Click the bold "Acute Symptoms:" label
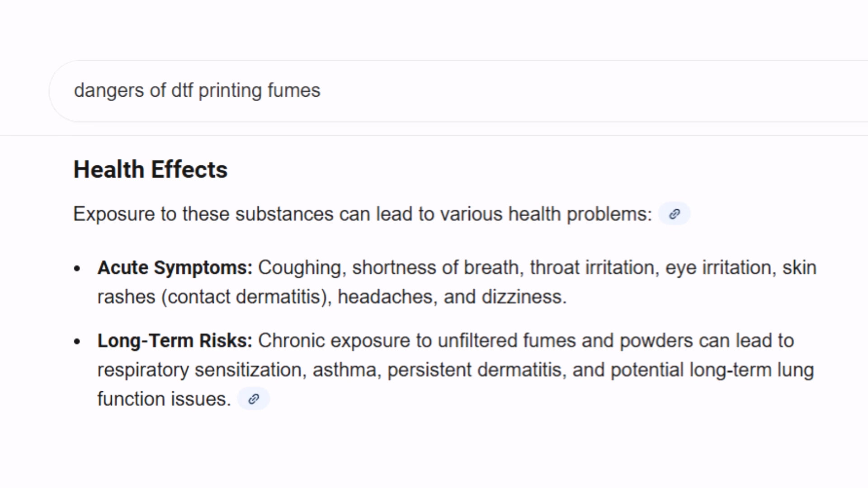Viewport: 868px width, 488px height. [174, 267]
